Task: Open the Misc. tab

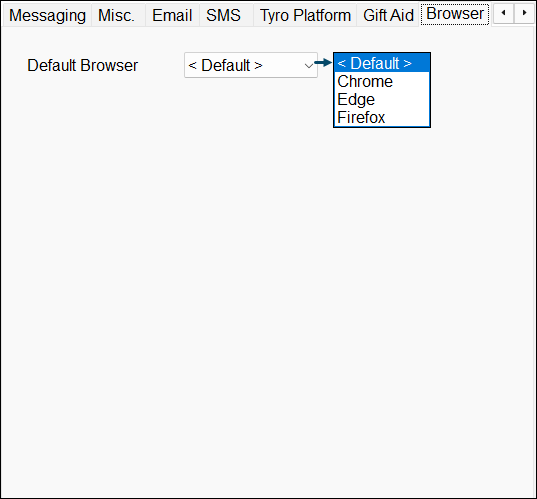Action: pyautogui.click(x=118, y=15)
